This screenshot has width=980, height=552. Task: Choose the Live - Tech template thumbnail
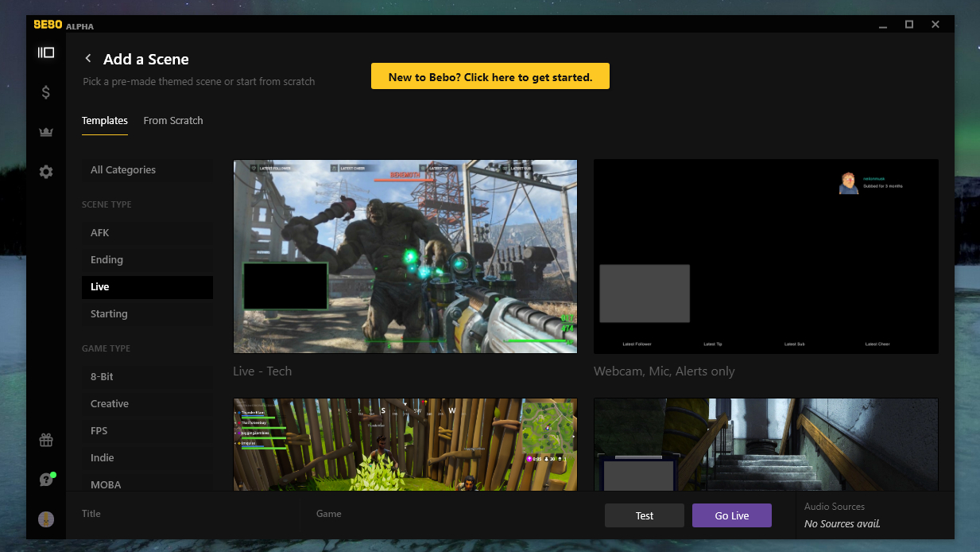[x=405, y=256]
